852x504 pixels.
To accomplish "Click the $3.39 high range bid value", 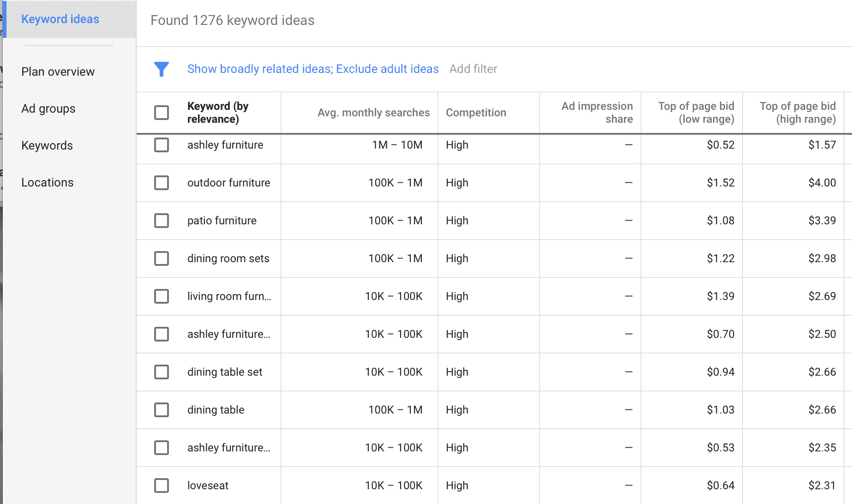I will tap(822, 221).
